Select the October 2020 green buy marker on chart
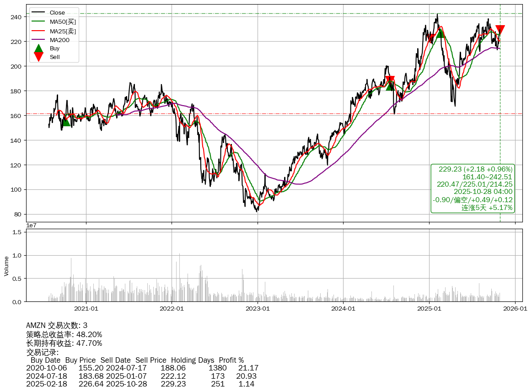The image size is (532, 392). pos(66,121)
